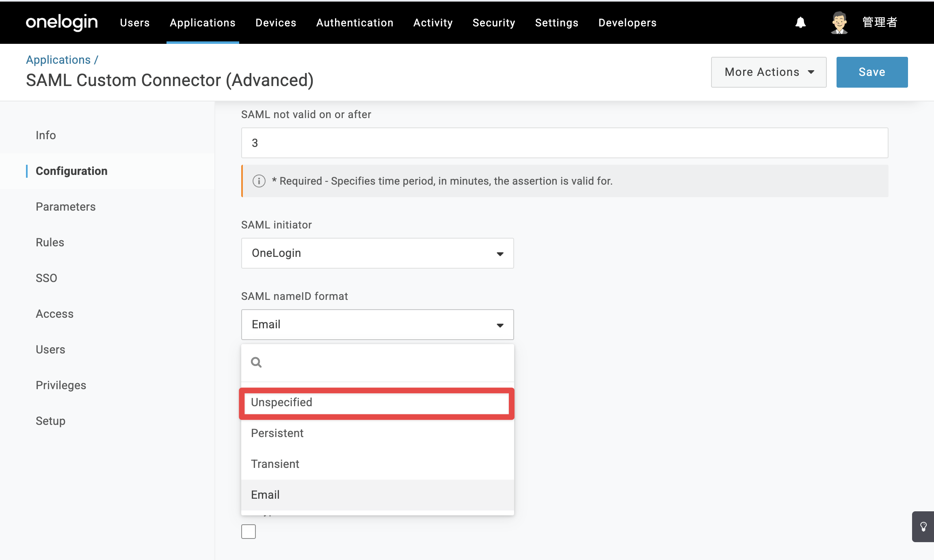This screenshot has width=934, height=560.
Task: Open the notifications bell
Action: coord(800,23)
